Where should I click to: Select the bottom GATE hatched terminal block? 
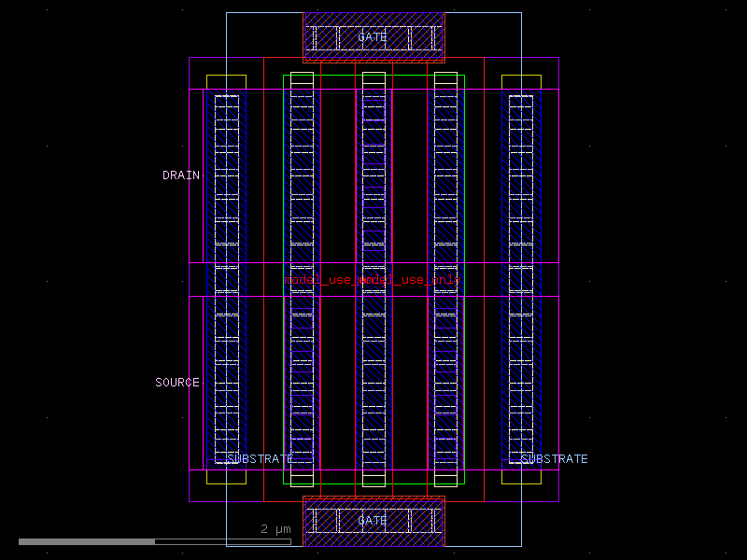pyautogui.click(x=373, y=520)
